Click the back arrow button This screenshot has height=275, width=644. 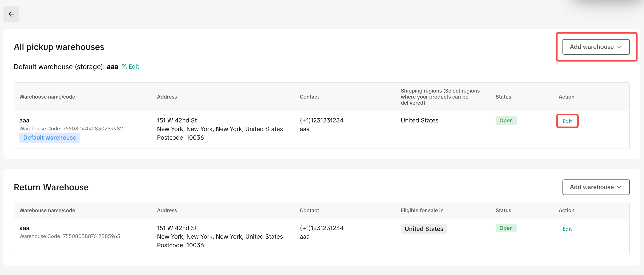[x=11, y=14]
